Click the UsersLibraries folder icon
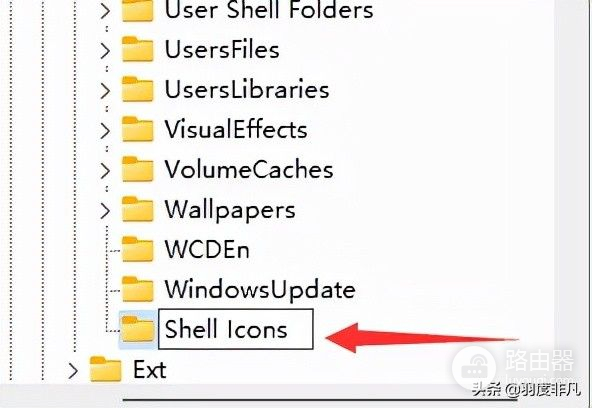The height and width of the screenshot is (408, 592). (137, 89)
